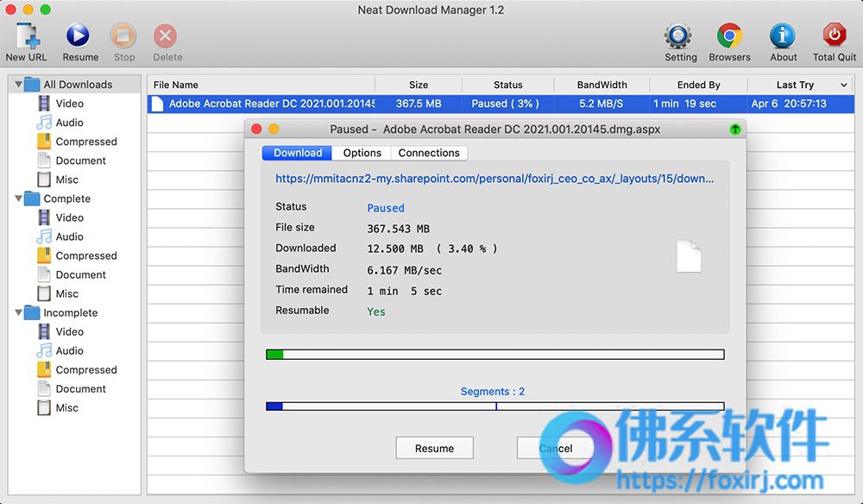Collapse the Complete tree triangle
The width and height of the screenshot is (863, 504).
coord(18,198)
